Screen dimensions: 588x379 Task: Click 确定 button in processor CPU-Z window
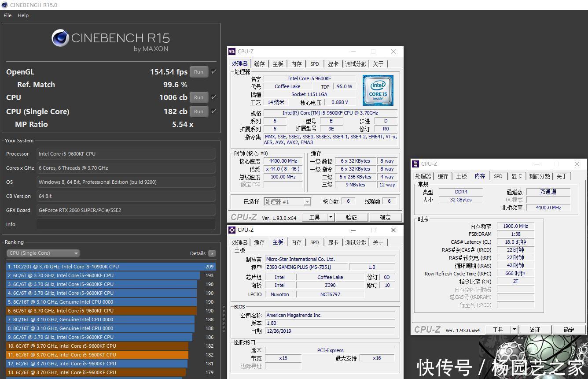pyautogui.click(x=385, y=217)
